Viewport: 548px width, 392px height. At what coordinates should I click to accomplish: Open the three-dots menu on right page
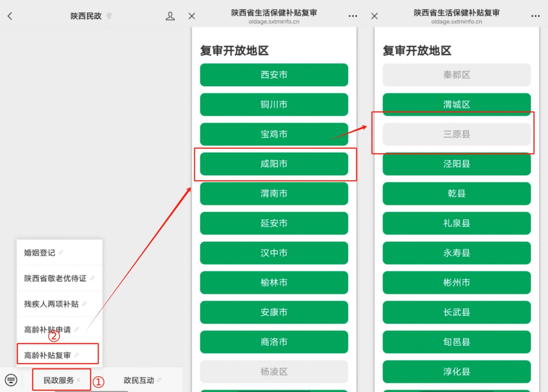[535, 16]
